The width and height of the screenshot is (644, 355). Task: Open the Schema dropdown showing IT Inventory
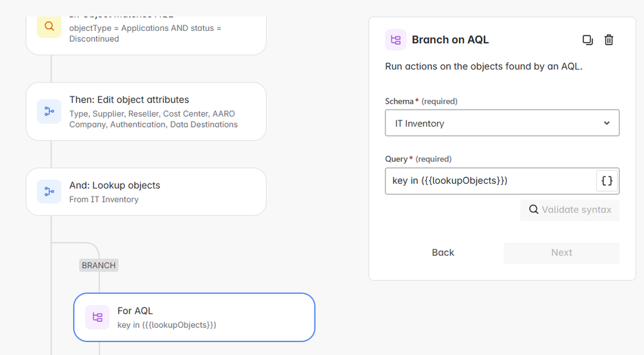502,123
